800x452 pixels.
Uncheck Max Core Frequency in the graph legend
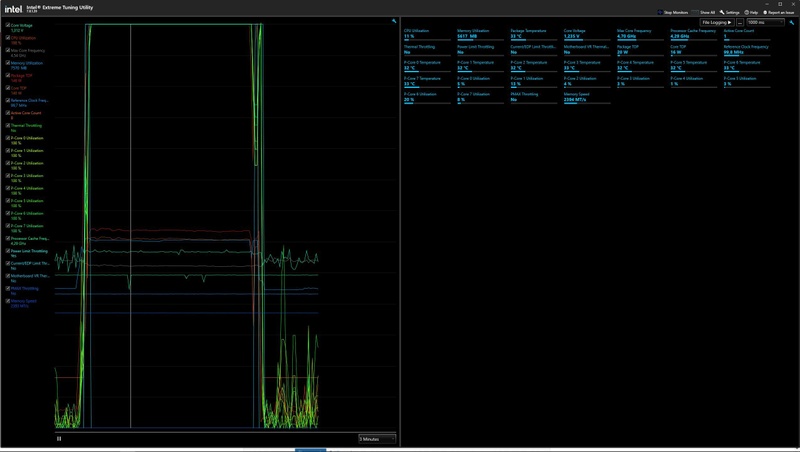point(8,50)
